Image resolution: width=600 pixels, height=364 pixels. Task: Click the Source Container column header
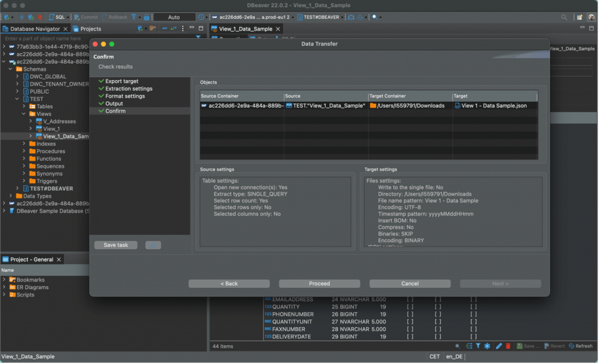(242, 96)
